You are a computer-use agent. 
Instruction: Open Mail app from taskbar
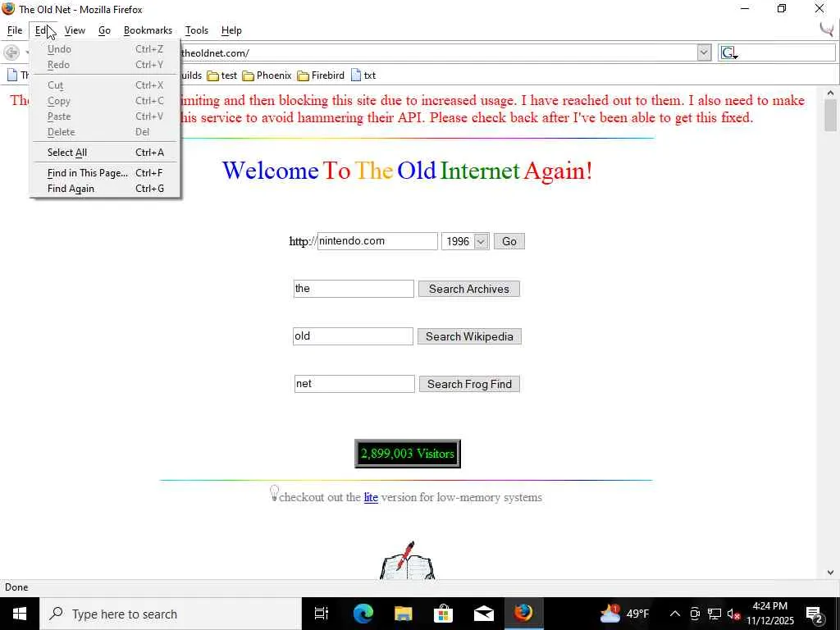click(x=484, y=614)
